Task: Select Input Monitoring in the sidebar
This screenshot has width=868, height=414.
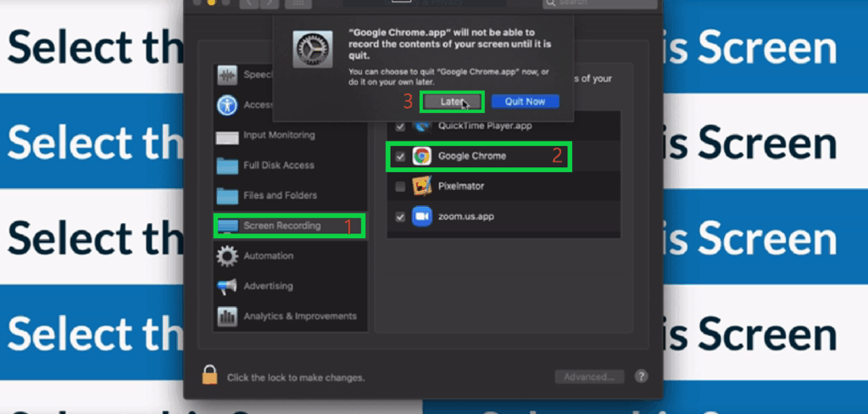Action: click(x=278, y=135)
